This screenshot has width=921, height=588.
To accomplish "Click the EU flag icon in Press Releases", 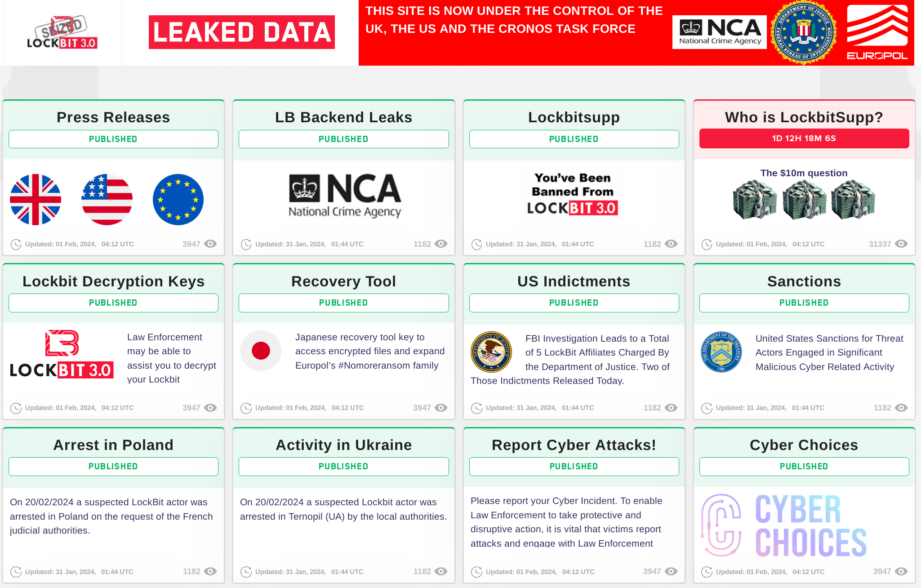I will click(178, 199).
